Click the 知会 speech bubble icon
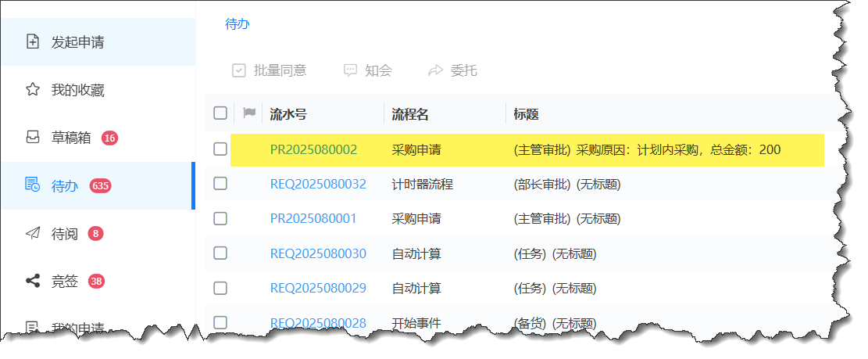The image size is (868, 359). 351,70
